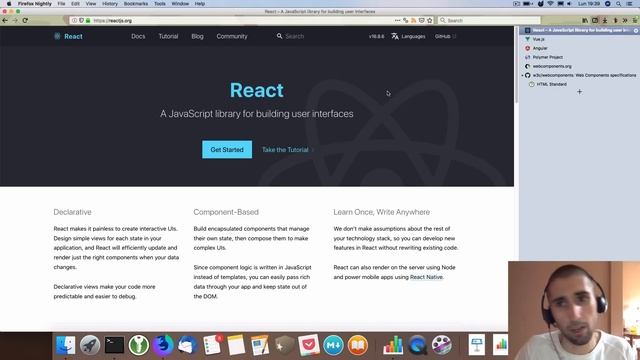Click the Firefox toolbar Search box
Viewport: 640px width, 360px height.
(489, 20)
